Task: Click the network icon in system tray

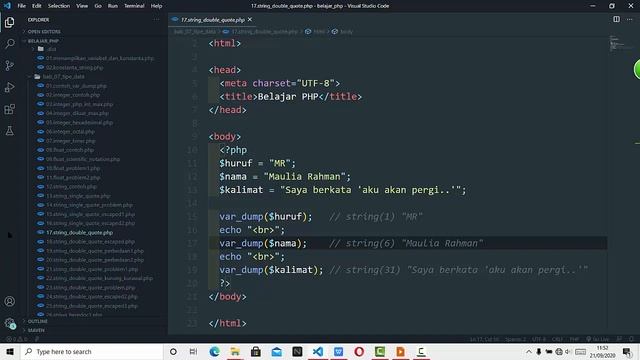Action: tap(559, 352)
